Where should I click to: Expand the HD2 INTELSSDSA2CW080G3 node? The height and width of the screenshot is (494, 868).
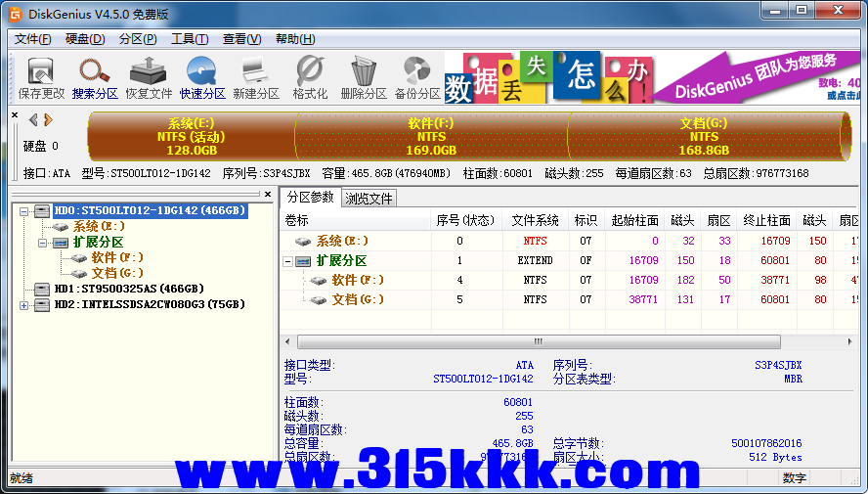23,305
